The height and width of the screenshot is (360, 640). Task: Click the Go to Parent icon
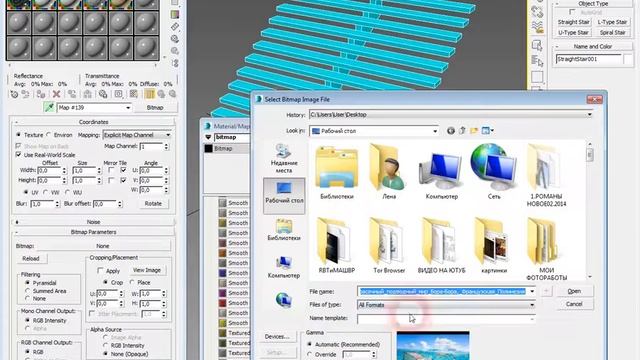coord(161,94)
